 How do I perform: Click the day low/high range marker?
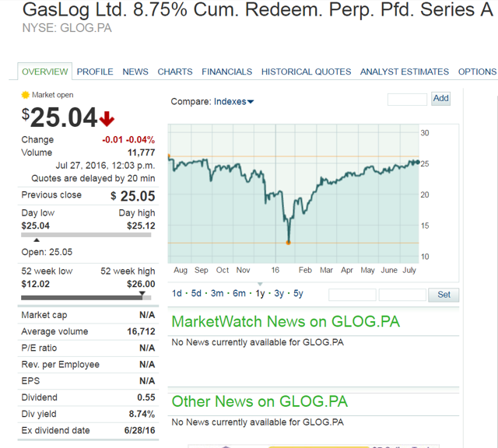tap(37, 240)
